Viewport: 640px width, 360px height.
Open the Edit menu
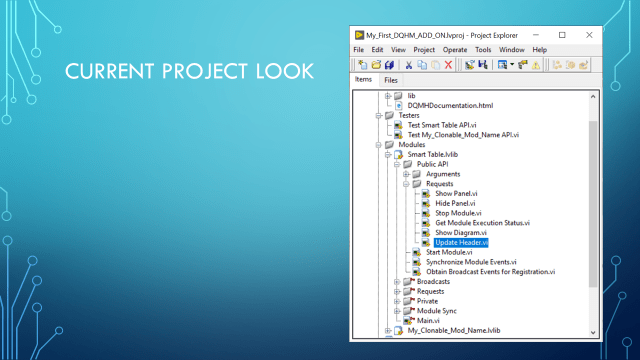(x=377, y=50)
